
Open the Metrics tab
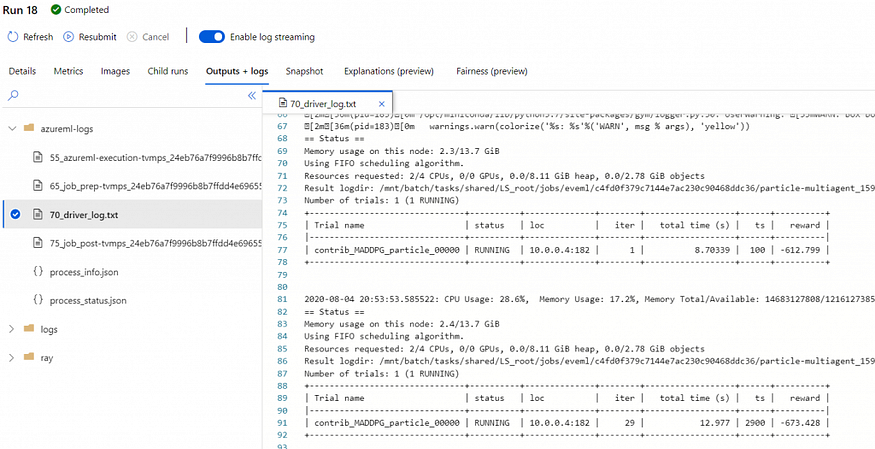(x=69, y=71)
